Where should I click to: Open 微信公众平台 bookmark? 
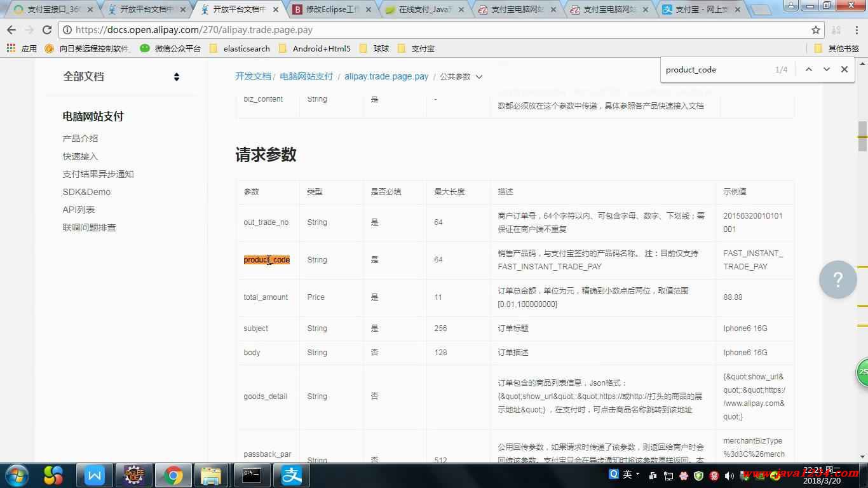click(170, 48)
